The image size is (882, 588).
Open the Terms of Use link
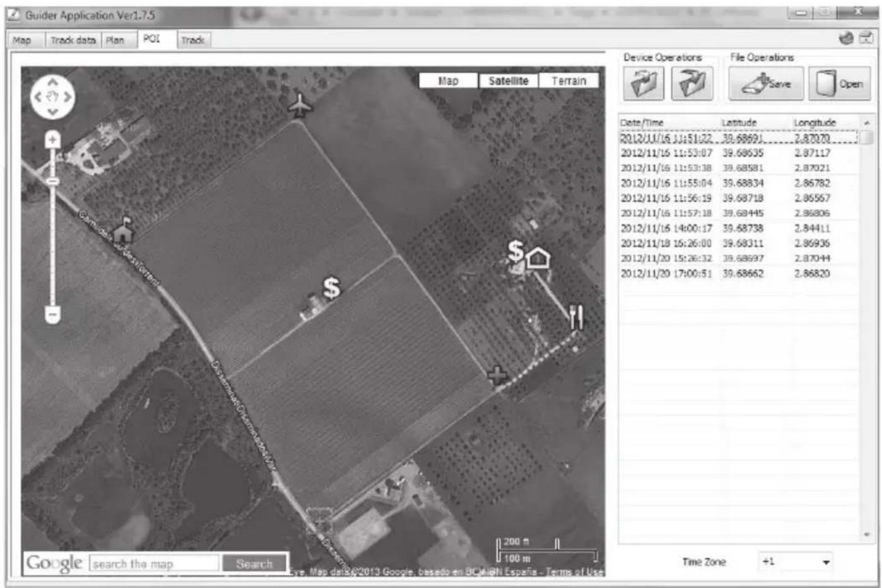575,572
